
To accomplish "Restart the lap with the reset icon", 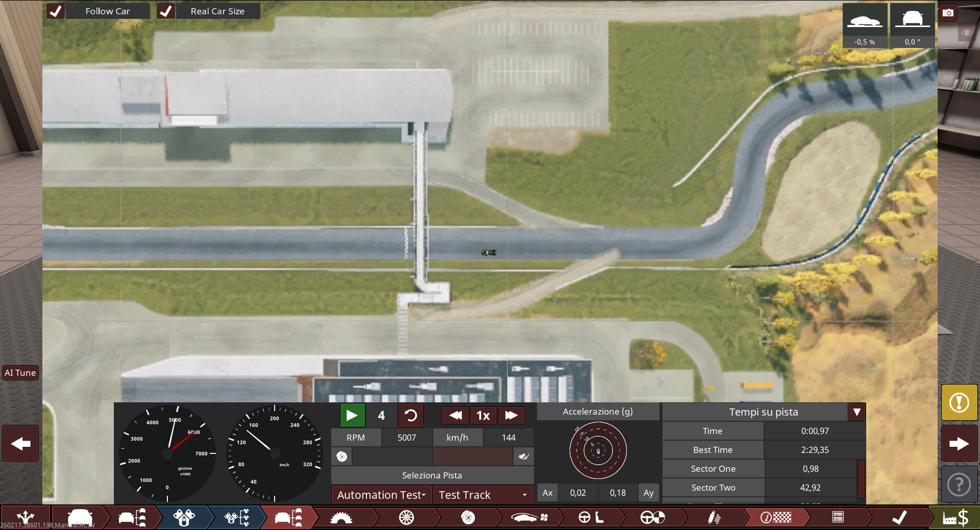I will point(410,415).
